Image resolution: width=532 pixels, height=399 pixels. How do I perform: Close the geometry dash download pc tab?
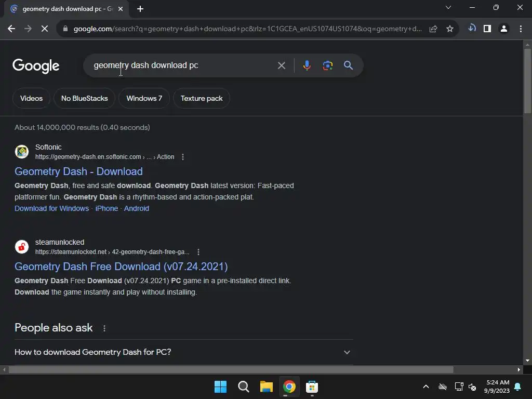121,9
